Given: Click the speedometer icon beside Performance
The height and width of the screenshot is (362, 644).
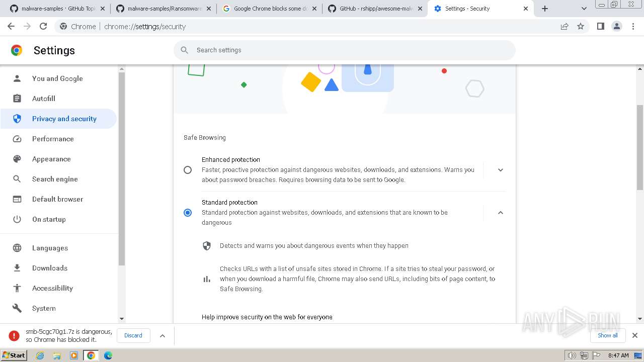Looking at the screenshot, I should click(x=17, y=139).
